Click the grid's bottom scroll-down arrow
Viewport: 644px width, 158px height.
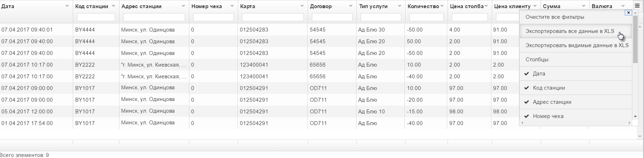pyautogui.click(x=640, y=136)
